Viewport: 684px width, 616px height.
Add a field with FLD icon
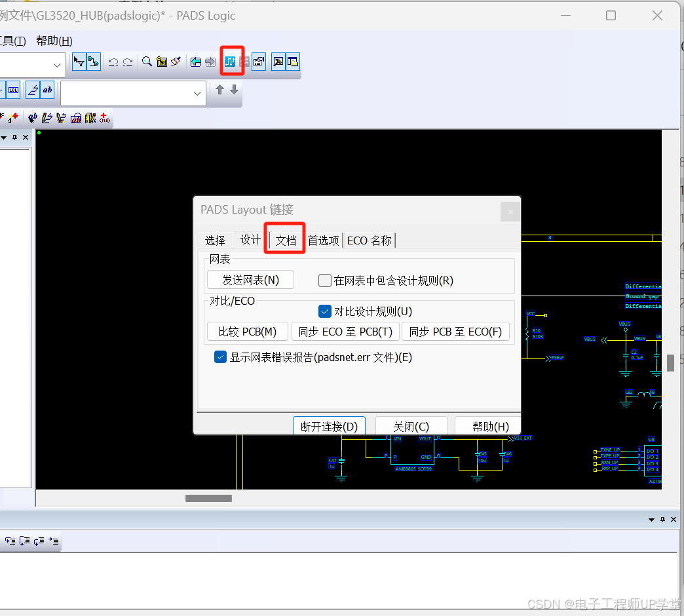click(105, 118)
